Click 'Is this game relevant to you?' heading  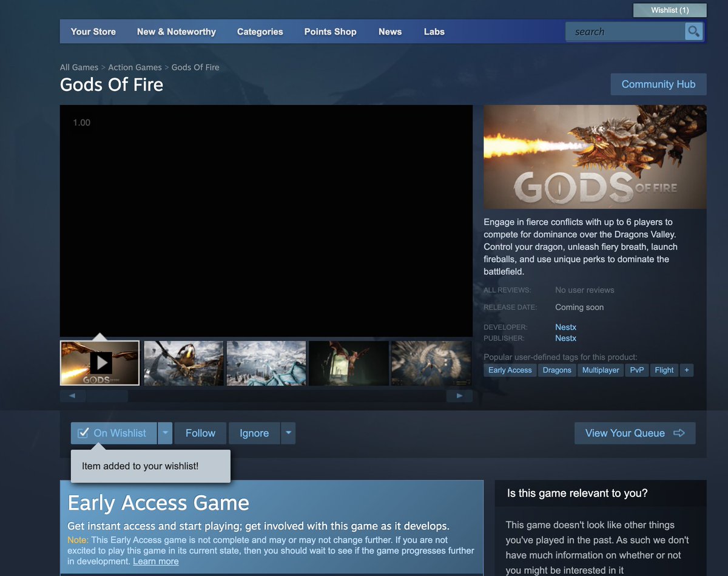[x=578, y=493]
